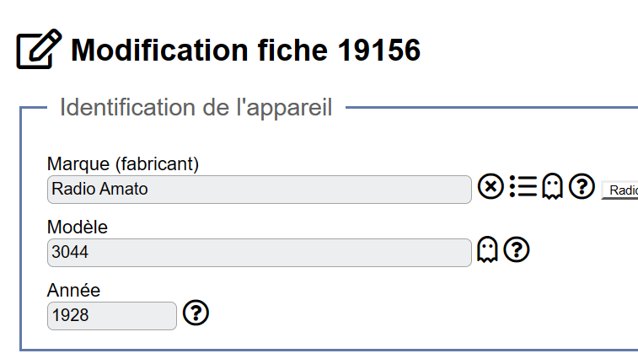Click into the Modèle field showing 3044
Viewport: 638px width, 364px height.
pyautogui.click(x=260, y=253)
